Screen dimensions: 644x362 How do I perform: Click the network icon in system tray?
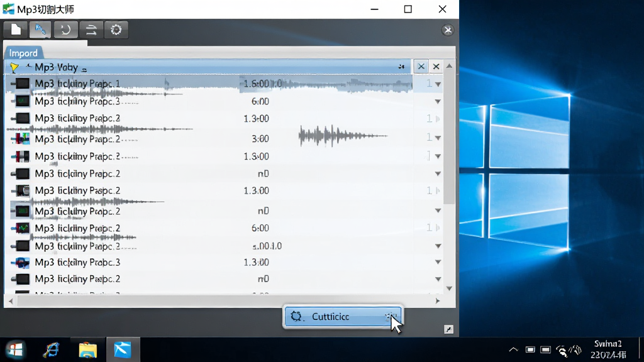tap(562, 350)
